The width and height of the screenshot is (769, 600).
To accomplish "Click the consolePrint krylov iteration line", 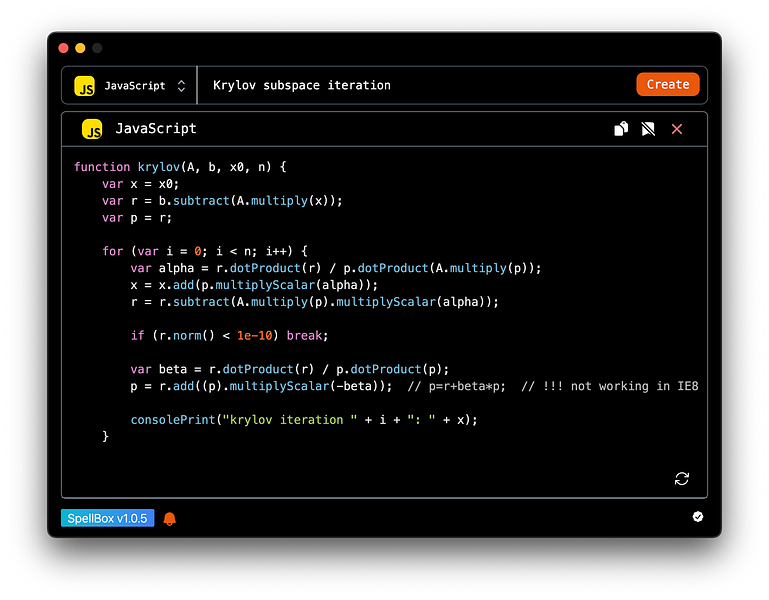I will click(304, 420).
